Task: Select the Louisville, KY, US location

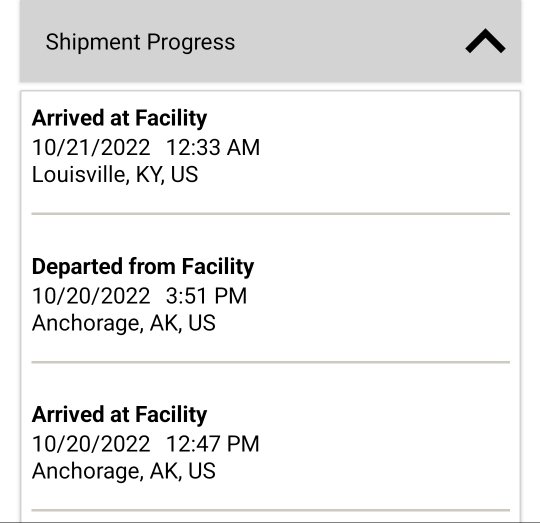Action: point(115,175)
